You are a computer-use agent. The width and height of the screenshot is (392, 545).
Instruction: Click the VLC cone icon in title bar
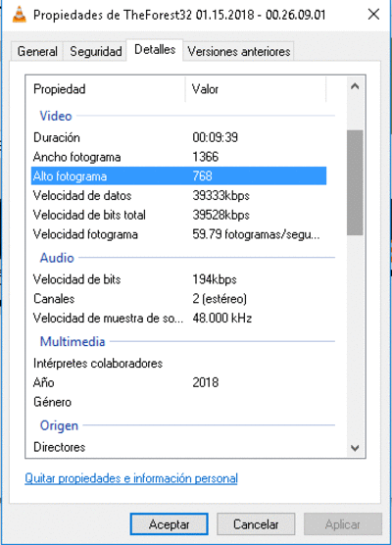(19, 15)
